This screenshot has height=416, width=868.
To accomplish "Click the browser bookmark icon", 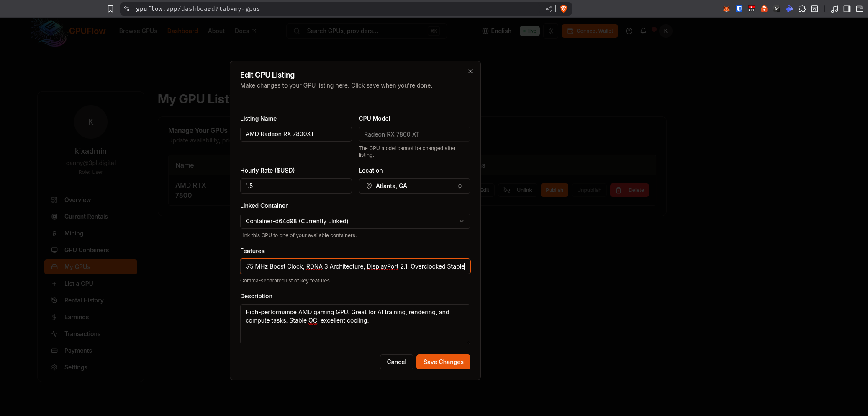I will click(110, 9).
